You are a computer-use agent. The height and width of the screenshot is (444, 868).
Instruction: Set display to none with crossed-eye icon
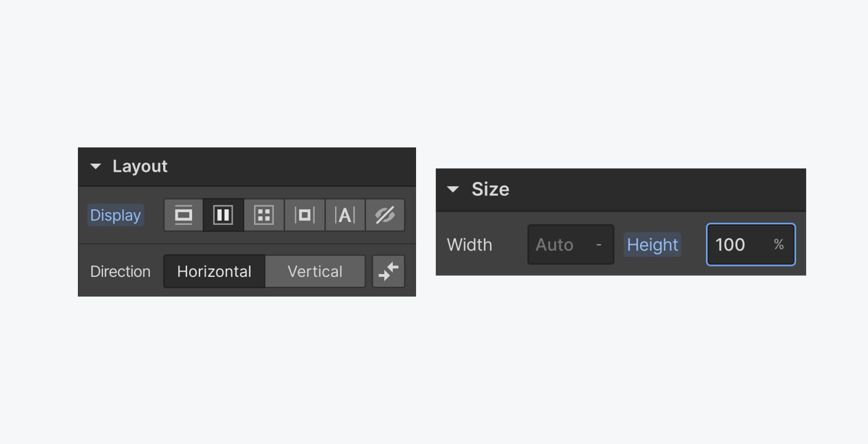pyautogui.click(x=385, y=215)
